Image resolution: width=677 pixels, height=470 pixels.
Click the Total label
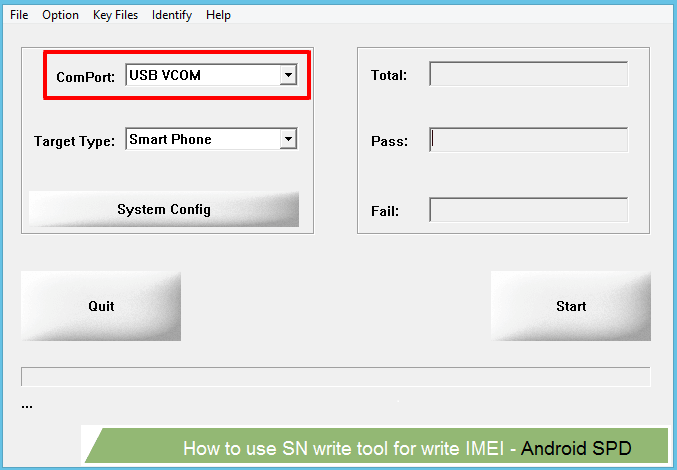click(389, 76)
